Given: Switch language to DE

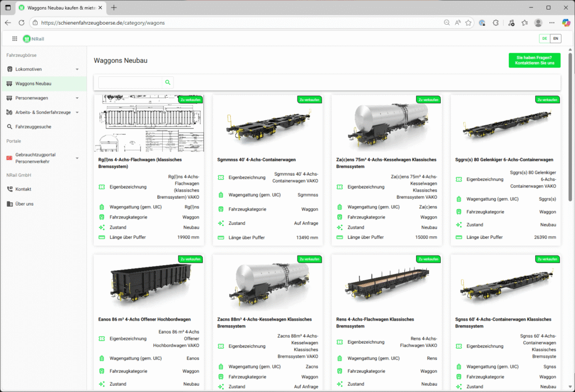Looking at the screenshot, I should click(x=544, y=39).
